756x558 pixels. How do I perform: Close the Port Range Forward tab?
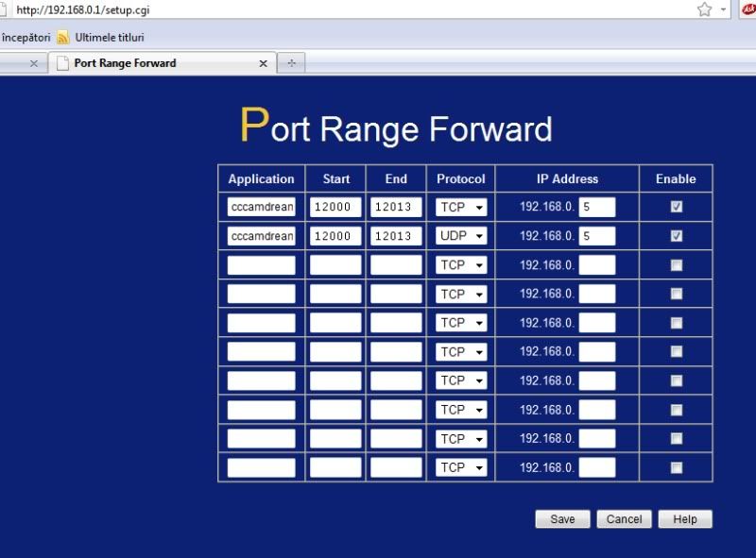point(264,63)
